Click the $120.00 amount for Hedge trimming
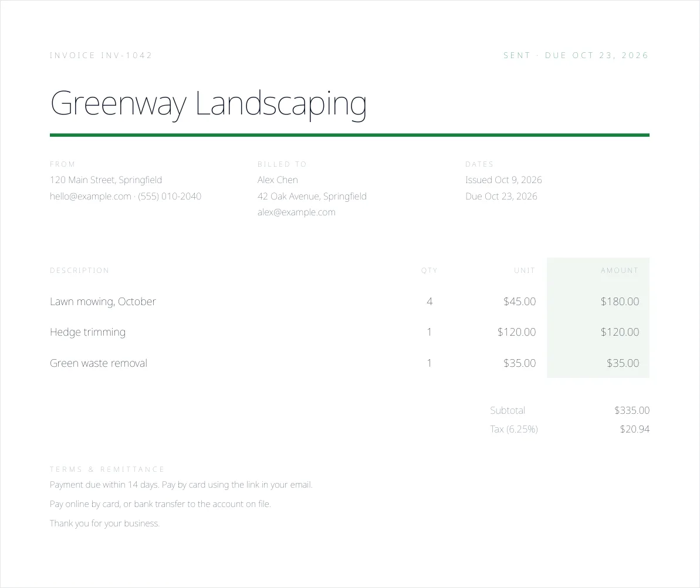Viewport: 700px width, 588px height. tap(620, 332)
